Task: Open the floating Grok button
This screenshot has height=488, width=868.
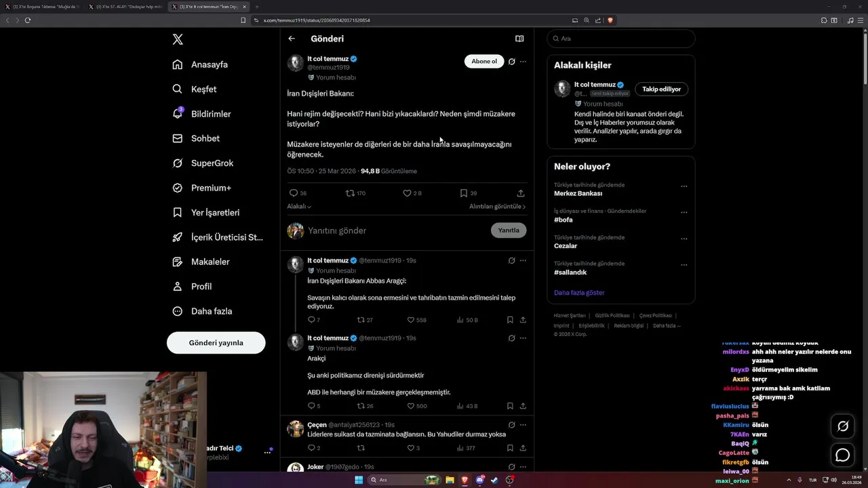Action: [x=843, y=426]
